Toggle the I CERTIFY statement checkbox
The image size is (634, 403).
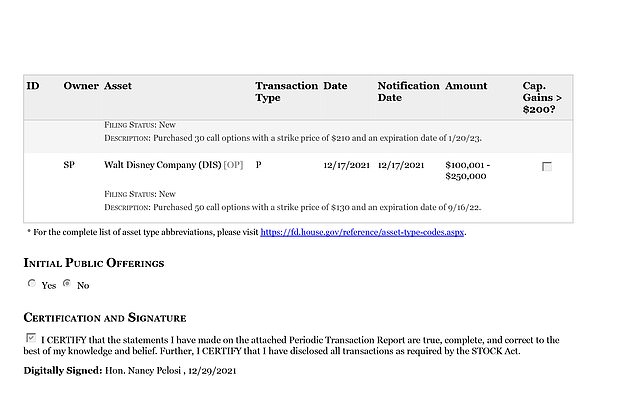click(x=30, y=340)
